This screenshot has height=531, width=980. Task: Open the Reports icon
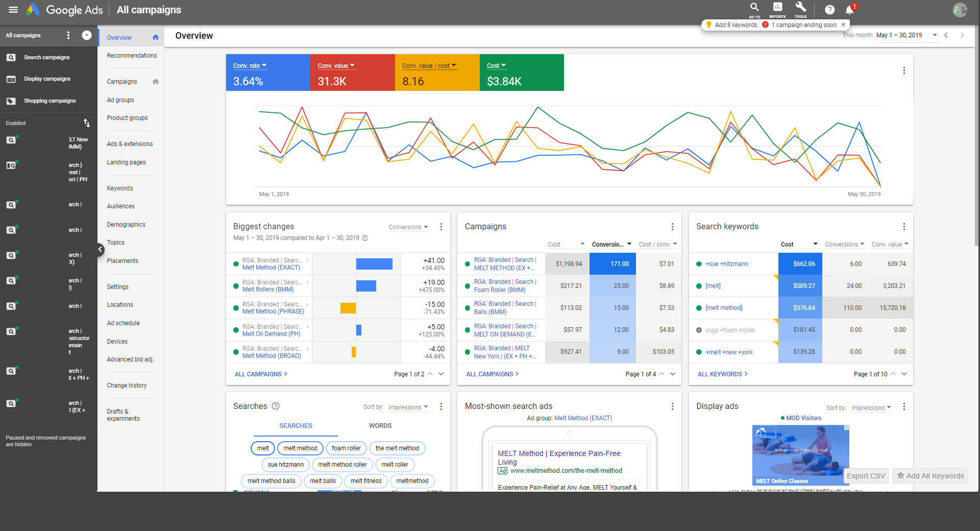coord(777,9)
